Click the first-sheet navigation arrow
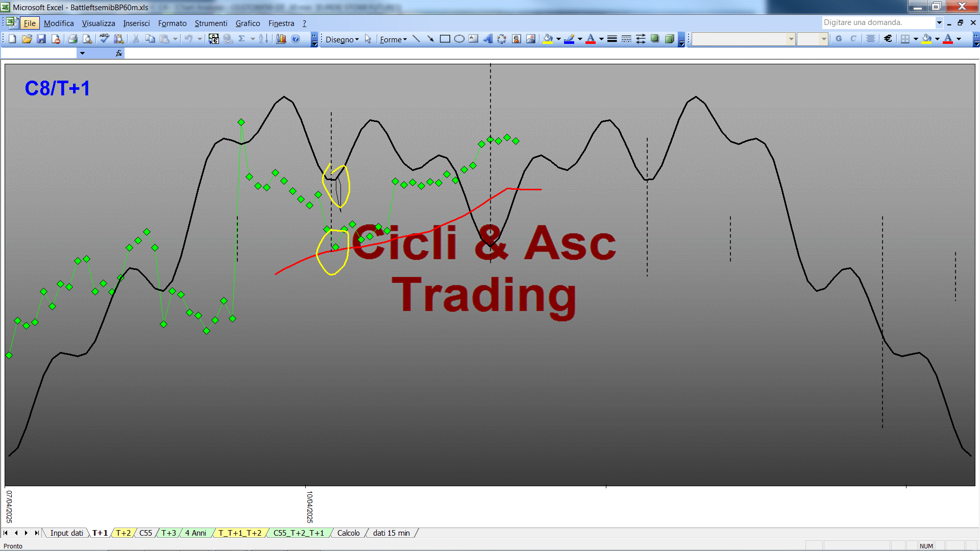 point(6,533)
